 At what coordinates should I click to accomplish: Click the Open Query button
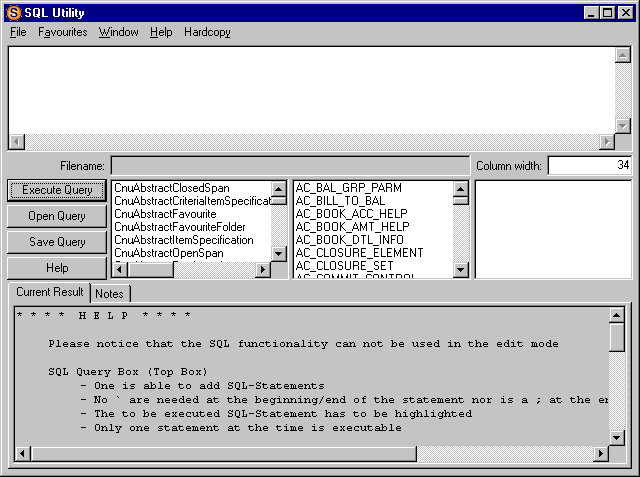(x=57, y=216)
